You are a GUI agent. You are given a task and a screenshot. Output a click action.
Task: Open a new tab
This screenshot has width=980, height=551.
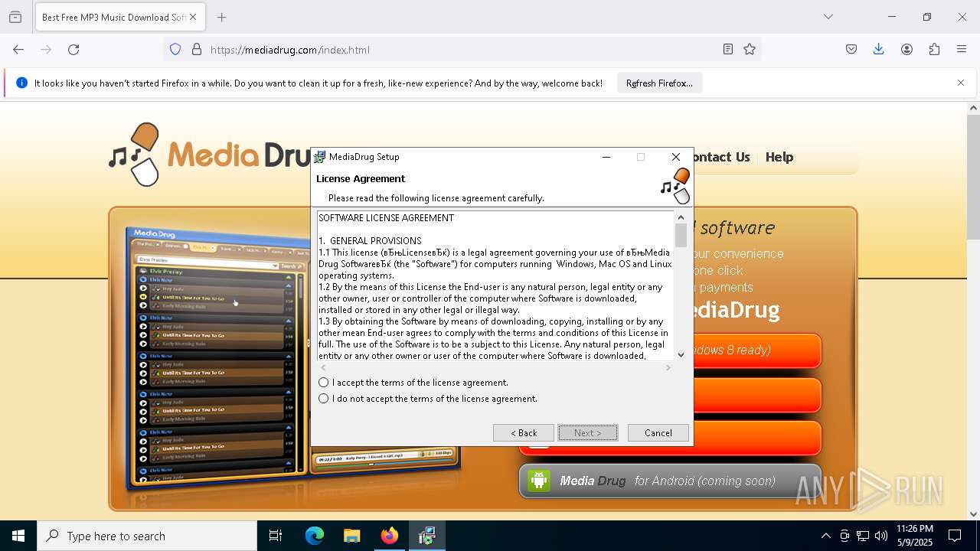pyautogui.click(x=222, y=17)
